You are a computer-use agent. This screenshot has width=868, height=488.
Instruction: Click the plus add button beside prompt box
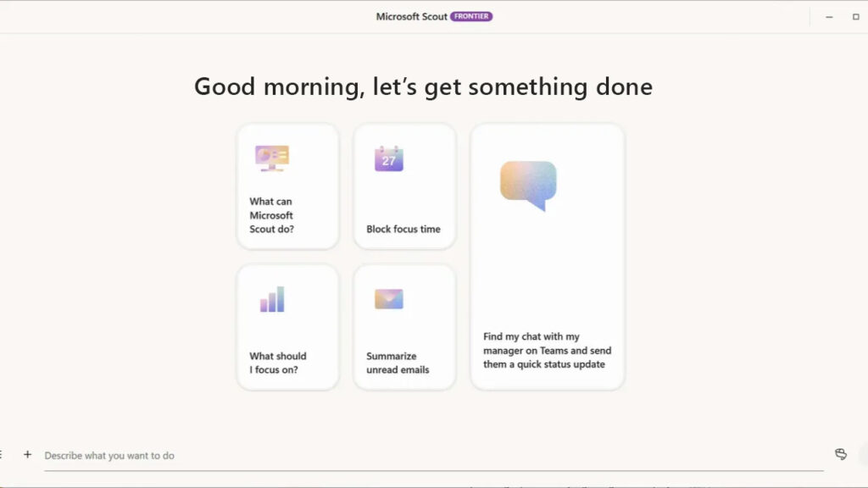27,455
